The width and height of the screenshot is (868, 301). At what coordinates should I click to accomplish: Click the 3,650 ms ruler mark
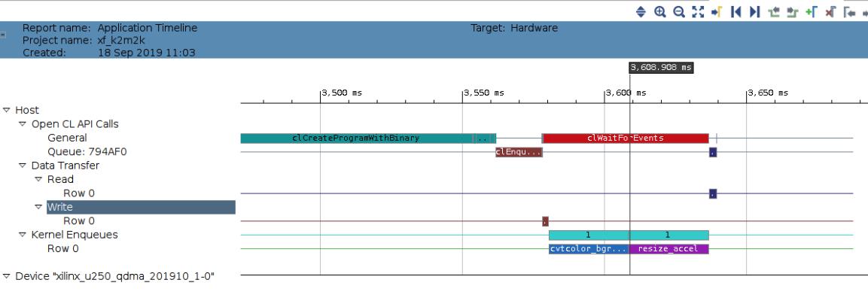(768, 93)
